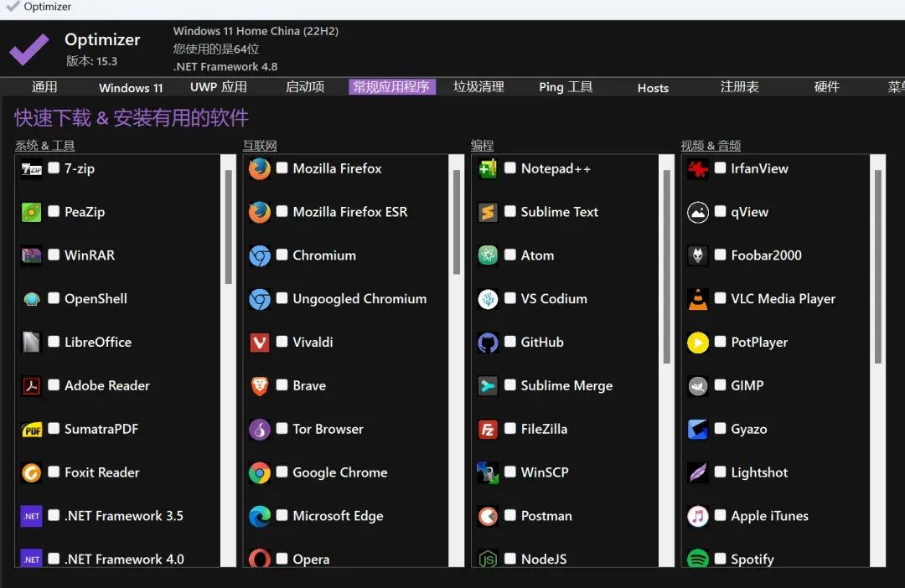This screenshot has width=905, height=588.
Task: Switch to the 启动项 tab
Action: tap(305, 87)
